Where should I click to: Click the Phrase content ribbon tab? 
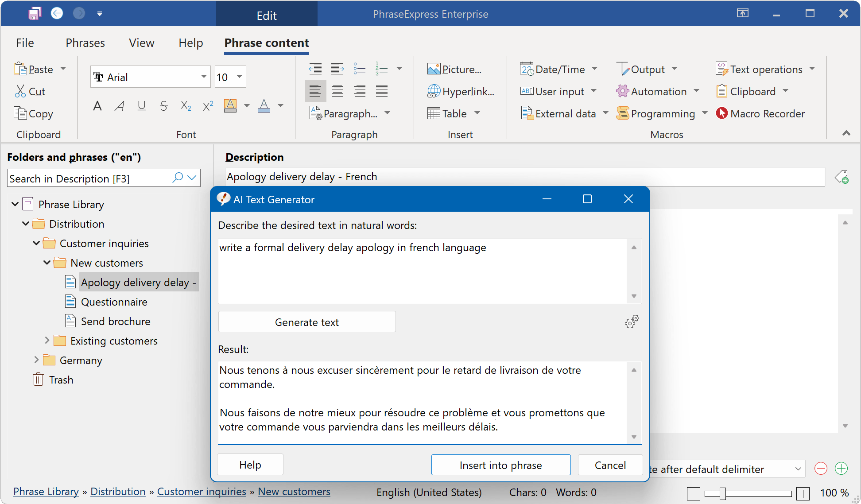(x=267, y=42)
